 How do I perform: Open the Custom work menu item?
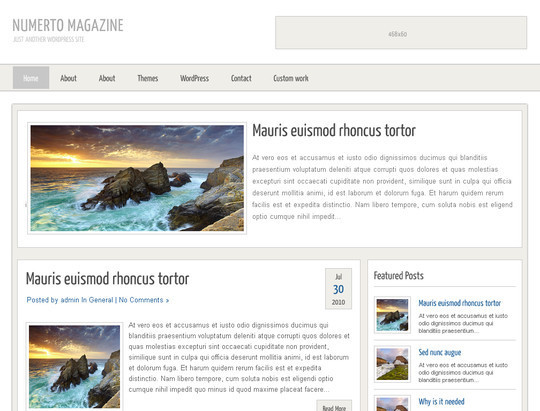point(291,78)
